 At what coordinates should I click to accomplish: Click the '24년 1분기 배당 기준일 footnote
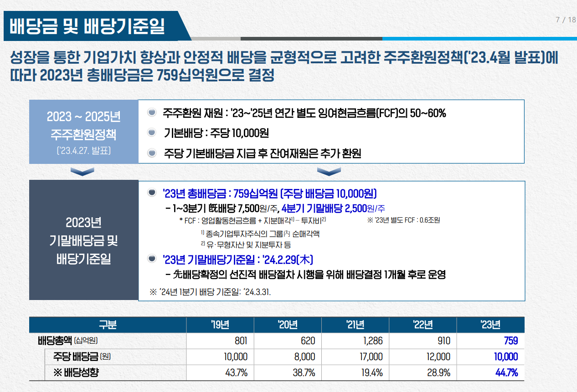coord(210,292)
